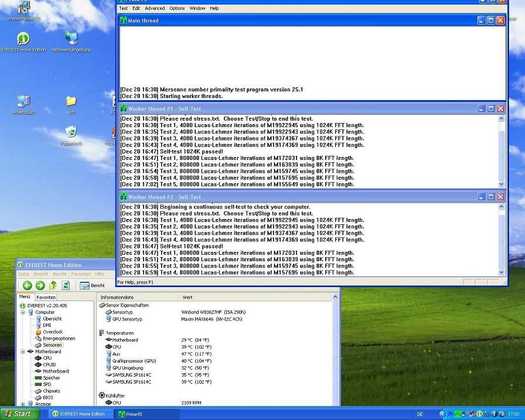The width and height of the screenshot is (525, 420).
Task: Click Grafikprozessor (GPU) temperature row
Action: point(214,361)
